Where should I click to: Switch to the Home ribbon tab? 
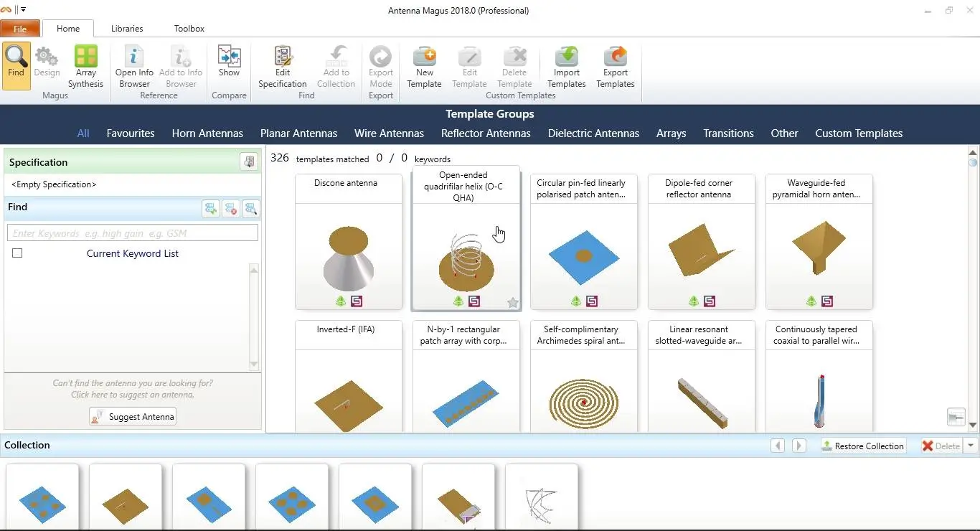point(68,29)
